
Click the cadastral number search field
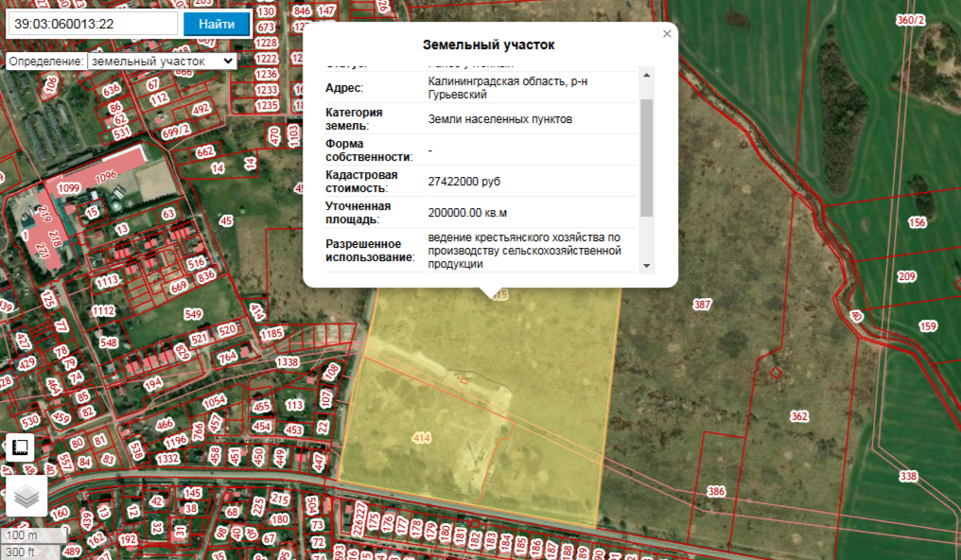(x=93, y=24)
